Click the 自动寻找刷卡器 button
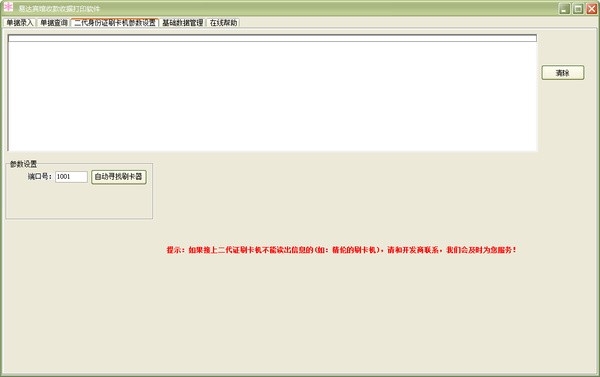The image size is (600, 377). (119, 176)
